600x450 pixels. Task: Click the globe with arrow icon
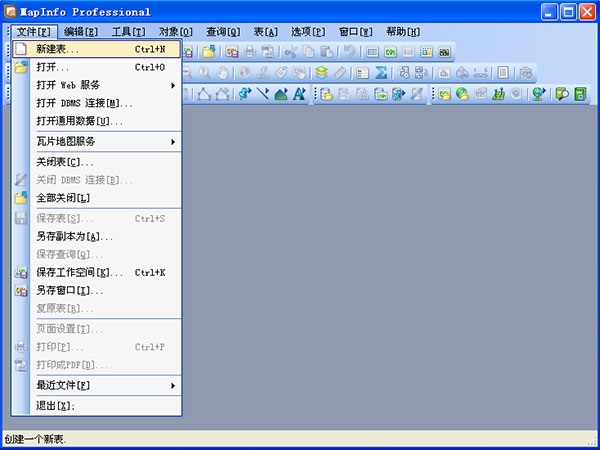(x=539, y=94)
